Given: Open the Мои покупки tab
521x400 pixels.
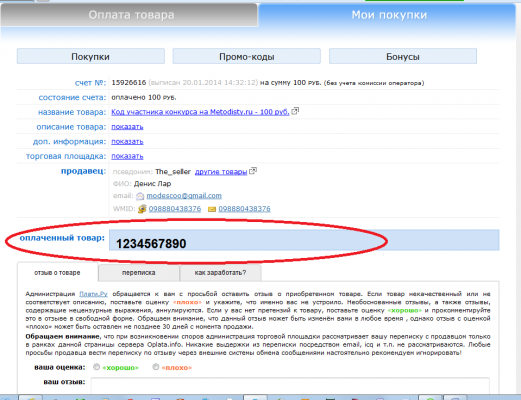Looking at the screenshot, I should [x=389, y=15].
